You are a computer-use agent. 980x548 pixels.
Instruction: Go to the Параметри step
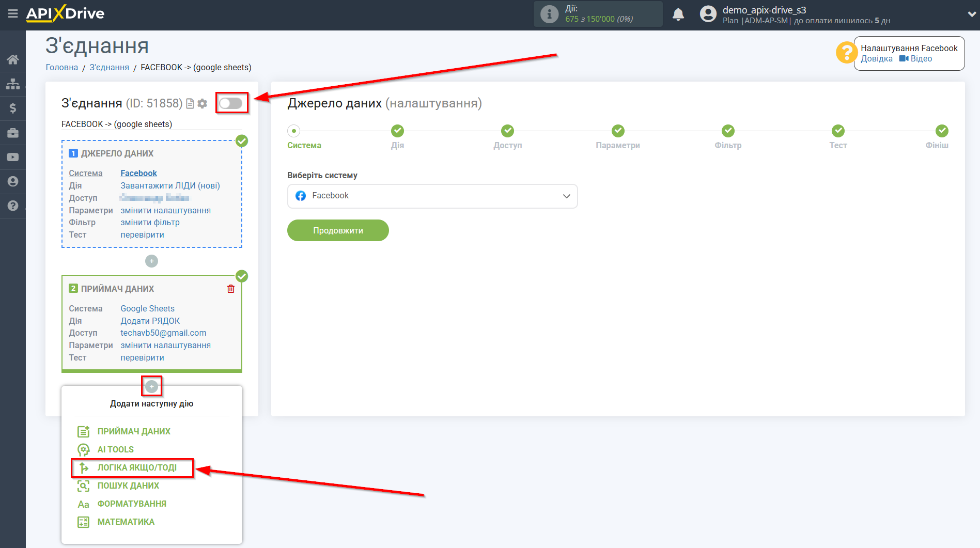coord(618,131)
